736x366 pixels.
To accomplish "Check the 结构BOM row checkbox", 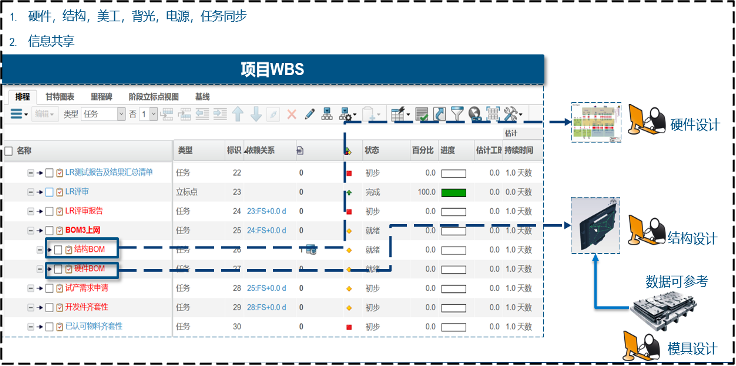I will point(58,250).
